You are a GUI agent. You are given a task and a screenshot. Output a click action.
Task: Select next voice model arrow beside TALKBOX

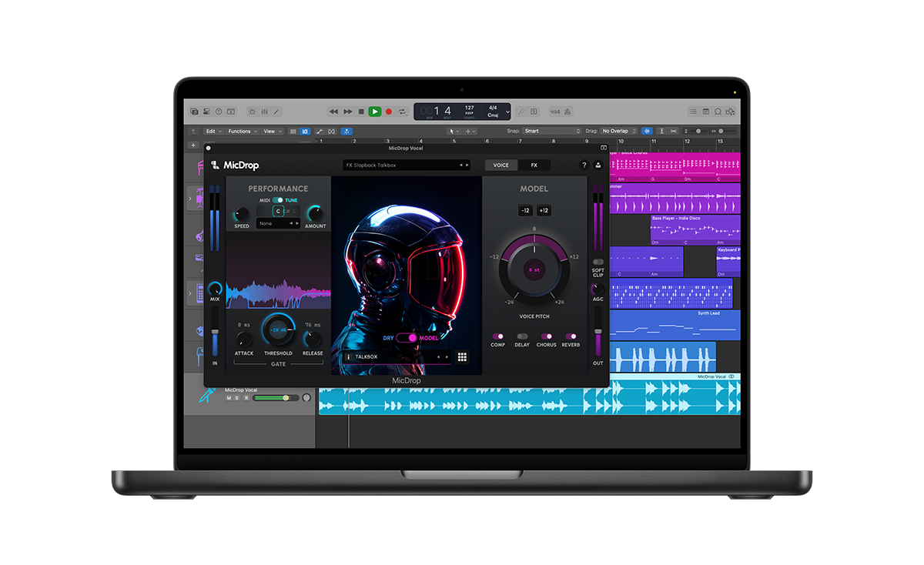pyautogui.click(x=447, y=356)
